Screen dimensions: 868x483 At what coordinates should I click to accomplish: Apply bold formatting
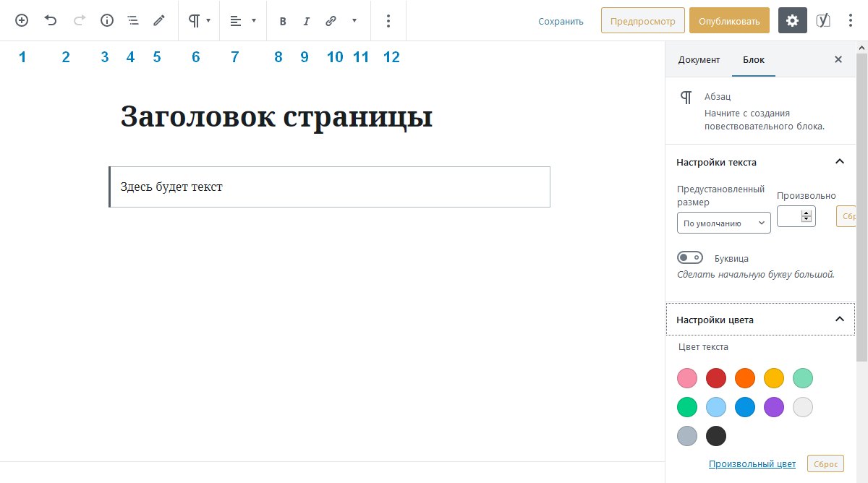[x=283, y=20]
